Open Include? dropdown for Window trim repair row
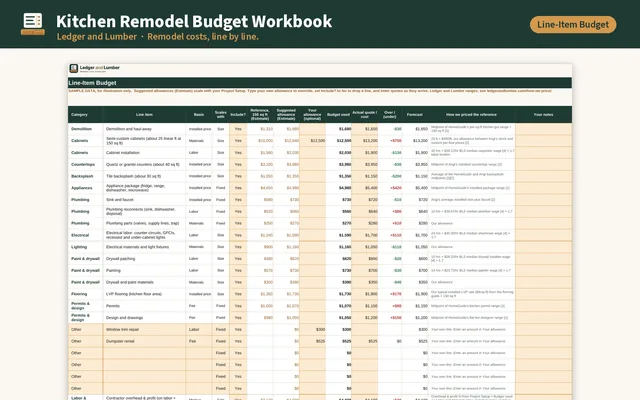This screenshot has width=640, height=400. click(x=238, y=329)
